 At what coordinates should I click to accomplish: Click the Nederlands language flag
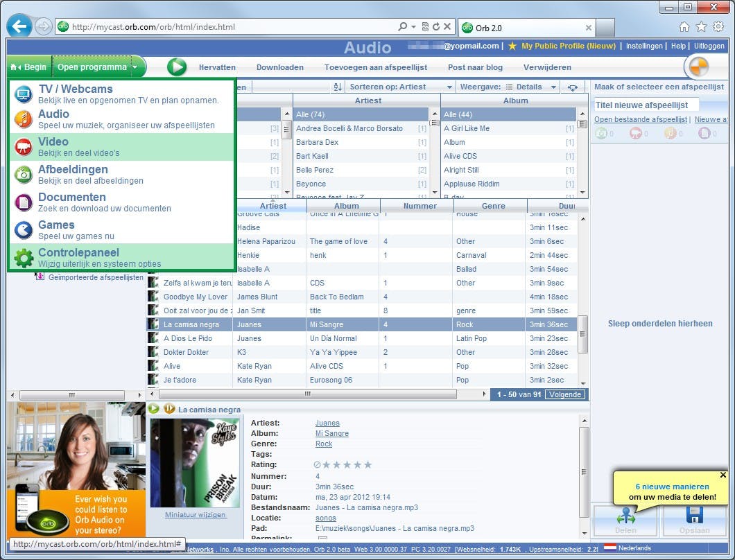[609, 548]
